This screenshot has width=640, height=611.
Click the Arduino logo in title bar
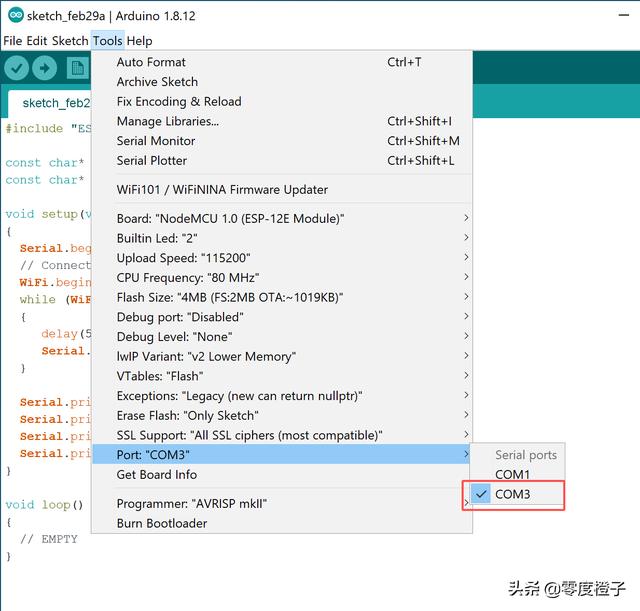click(x=16, y=16)
